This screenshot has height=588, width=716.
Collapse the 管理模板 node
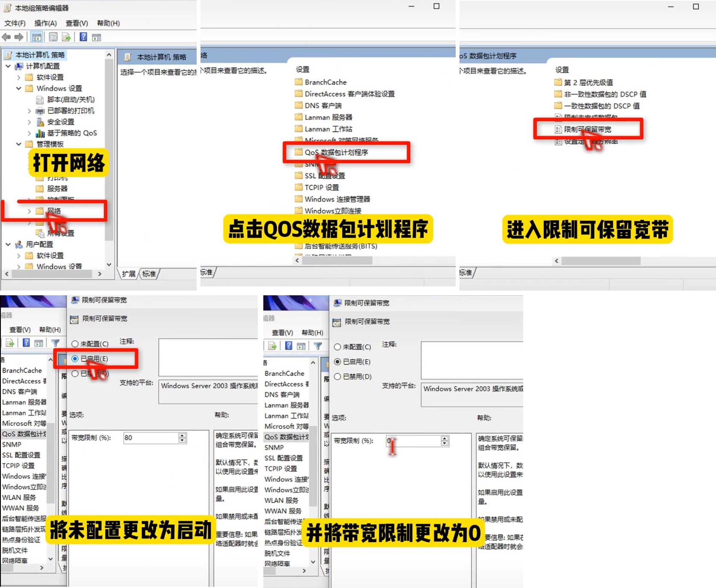point(19,144)
